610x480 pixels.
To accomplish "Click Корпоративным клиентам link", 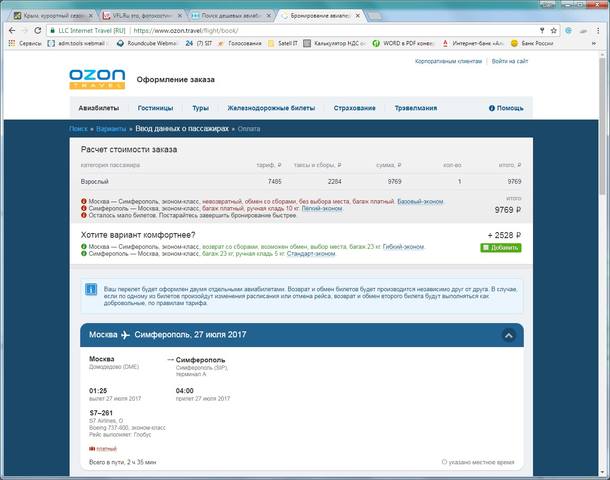I will (x=448, y=61).
